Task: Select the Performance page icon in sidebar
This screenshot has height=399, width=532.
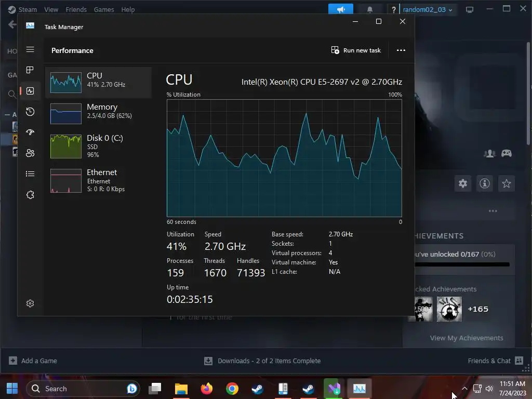Action: pos(30,91)
